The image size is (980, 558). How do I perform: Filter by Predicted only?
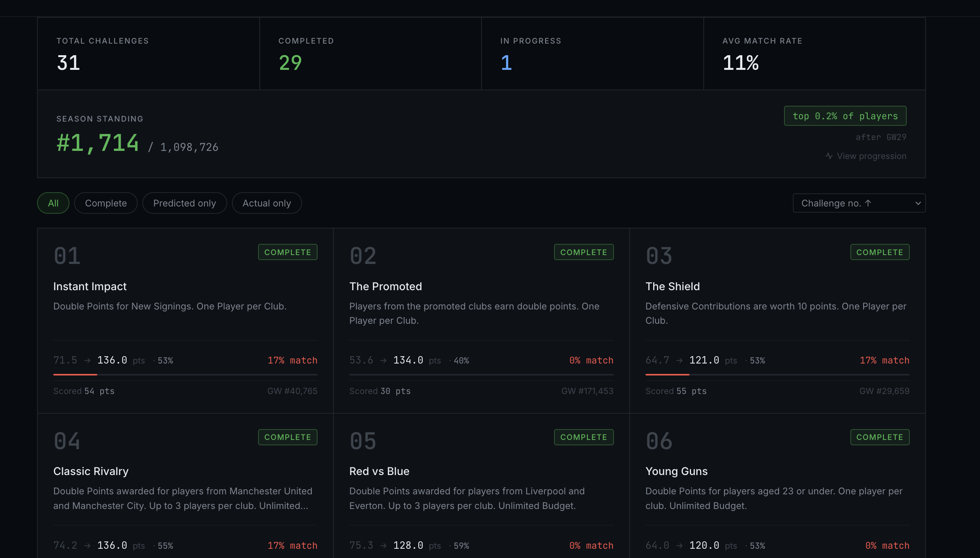tap(184, 203)
